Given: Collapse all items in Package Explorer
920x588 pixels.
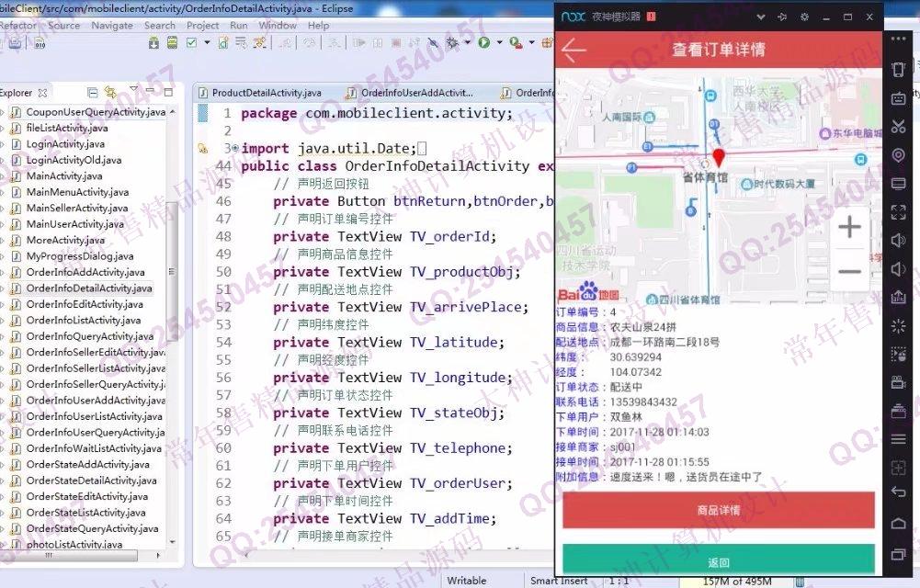Looking at the screenshot, I should (92, 92).
